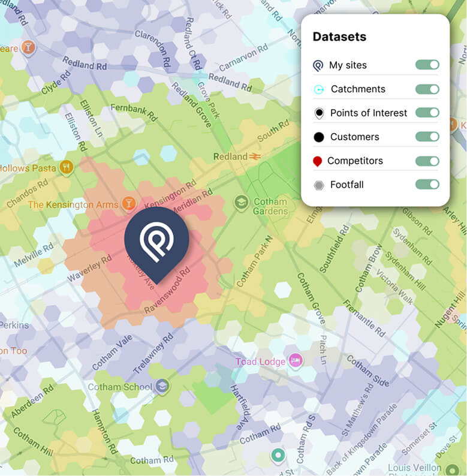The image size is (467, 476).
Task: Click the Toad Lodge hotel icon
Action: [x=296, y=361]
